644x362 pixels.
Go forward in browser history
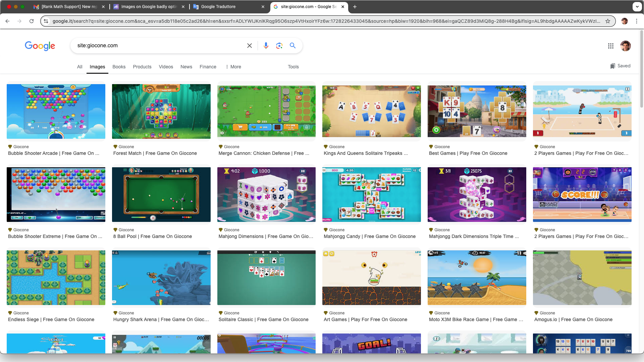[19, 21]
